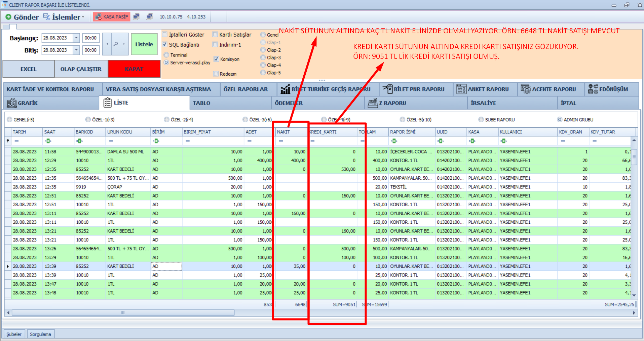
Task: Click the Z Raporu cash register icon
Action: [x=373, y=103]
